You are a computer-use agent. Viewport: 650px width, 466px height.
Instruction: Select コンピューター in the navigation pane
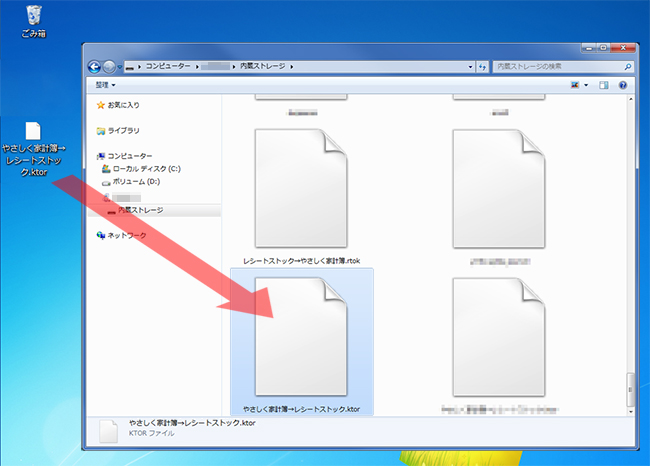(x=130, y=156)
